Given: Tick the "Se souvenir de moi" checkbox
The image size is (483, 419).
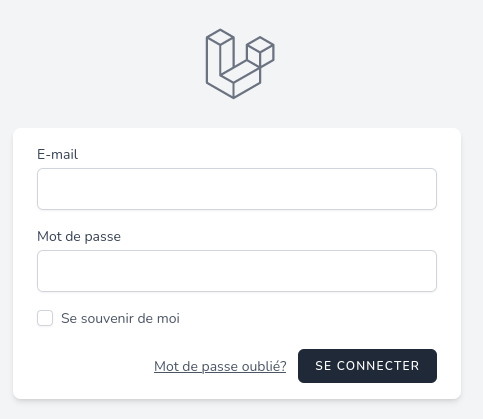Looking at the screenshot, I should [45, 318].
